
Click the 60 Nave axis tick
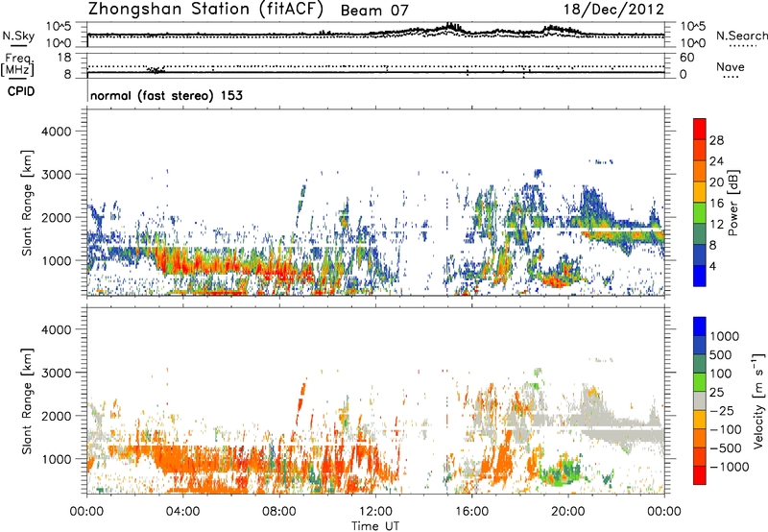pyautogui.click(x=686, y=58)
